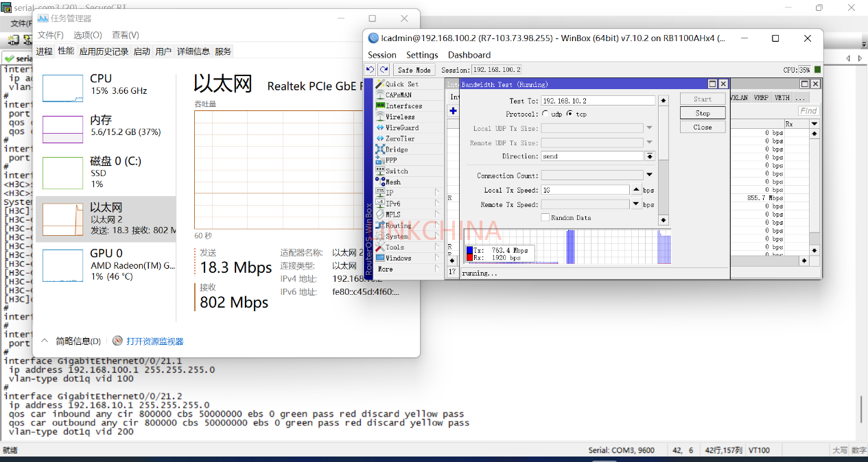Collapse the Local Tx Speed arrow
Viewport: 868px width, 462px height.
point(636,190)
